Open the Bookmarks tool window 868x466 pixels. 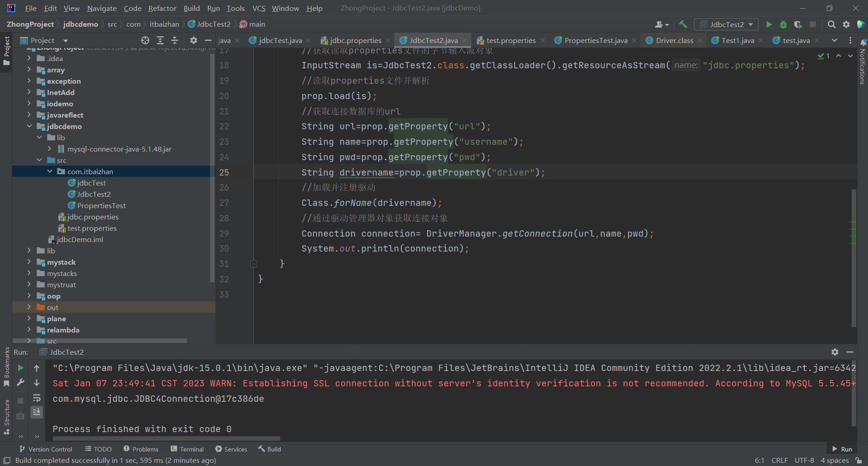(x=6, y=366)
